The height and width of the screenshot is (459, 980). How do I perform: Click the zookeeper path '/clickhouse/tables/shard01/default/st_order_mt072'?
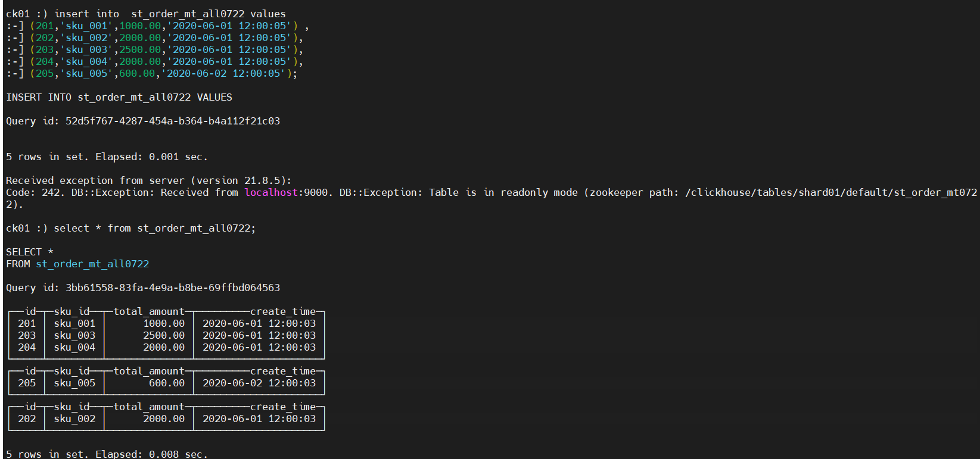tap(831, 192)
